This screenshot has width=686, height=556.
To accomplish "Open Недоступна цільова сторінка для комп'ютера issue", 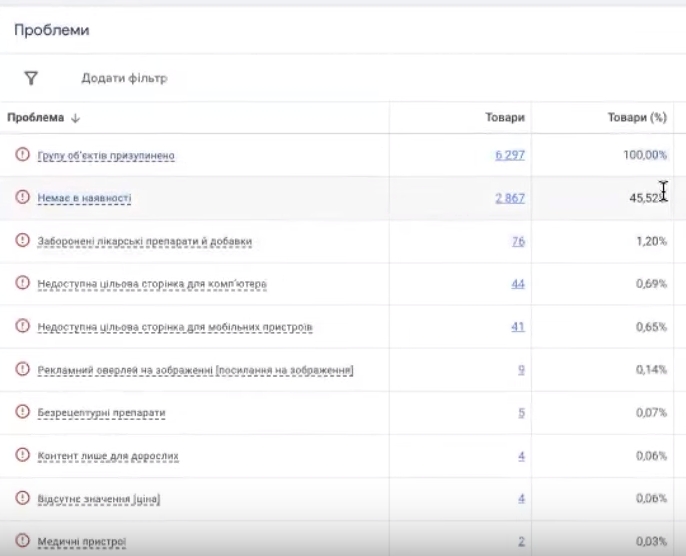I will click(152, 285).
